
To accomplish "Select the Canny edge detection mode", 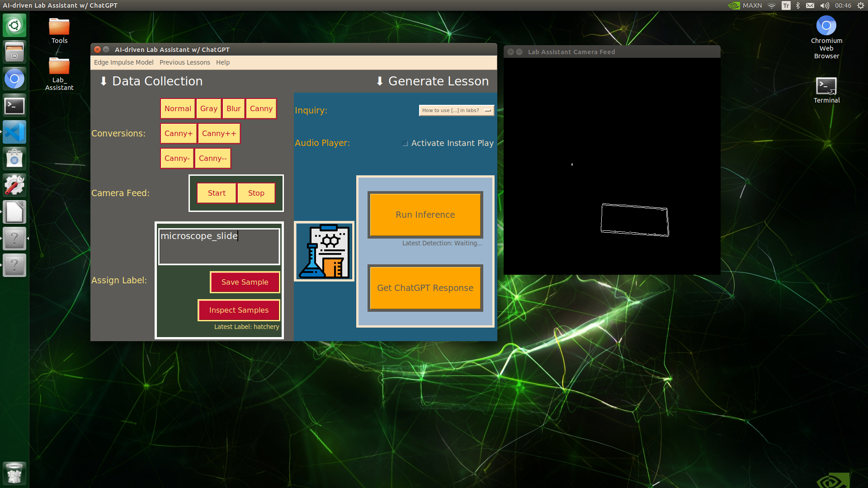I will tap(261, 108).
